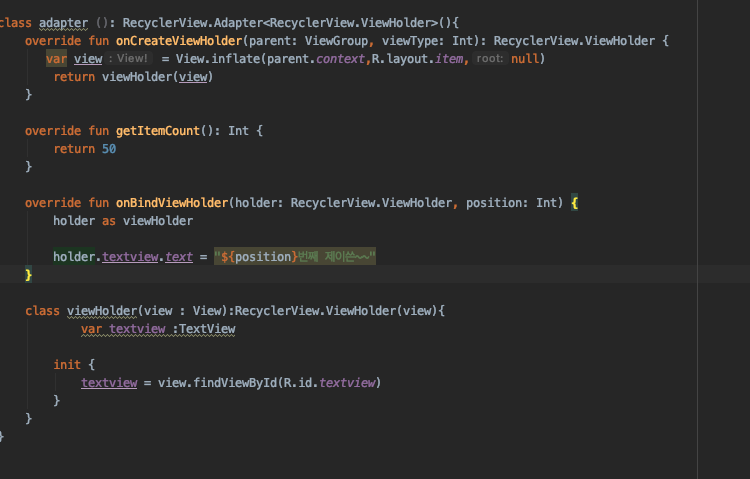Click 'textview' in holder.textview.text assignment
The width and height of the screenshot is (750, 479).
coord(130,257)
